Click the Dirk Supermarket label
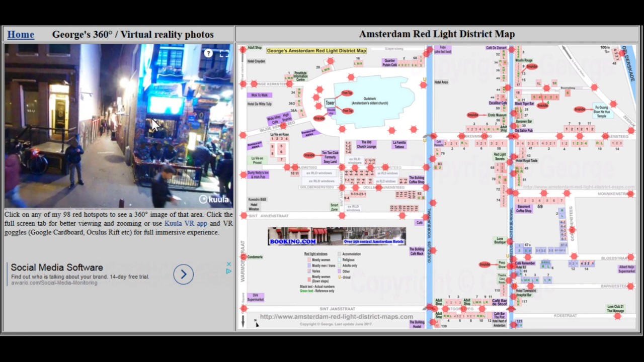This screenshot has height=362, width=644. point(255,297)
